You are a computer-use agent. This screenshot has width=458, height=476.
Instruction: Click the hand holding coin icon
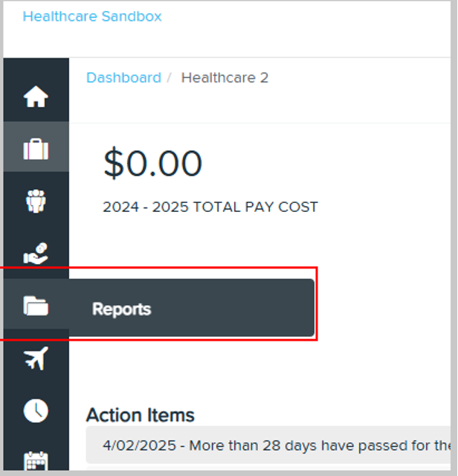[x=36, y=254]
